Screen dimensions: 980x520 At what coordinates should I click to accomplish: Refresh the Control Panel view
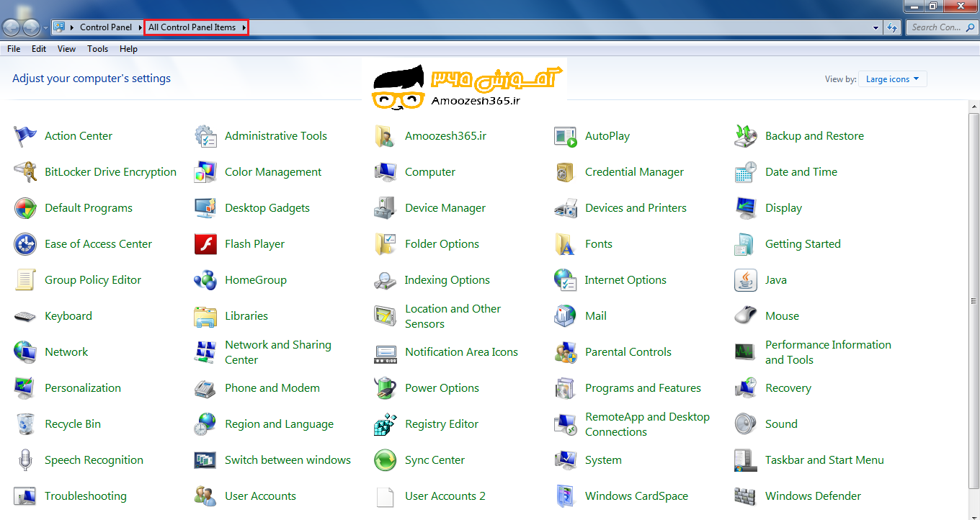tap(892, 27)
